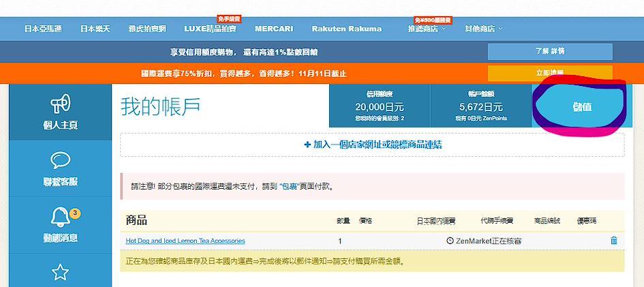Click the clock icon next to ZenMarket正在核審
The image size is (644, 287).
pyautogui.click(x=450, y=241)
